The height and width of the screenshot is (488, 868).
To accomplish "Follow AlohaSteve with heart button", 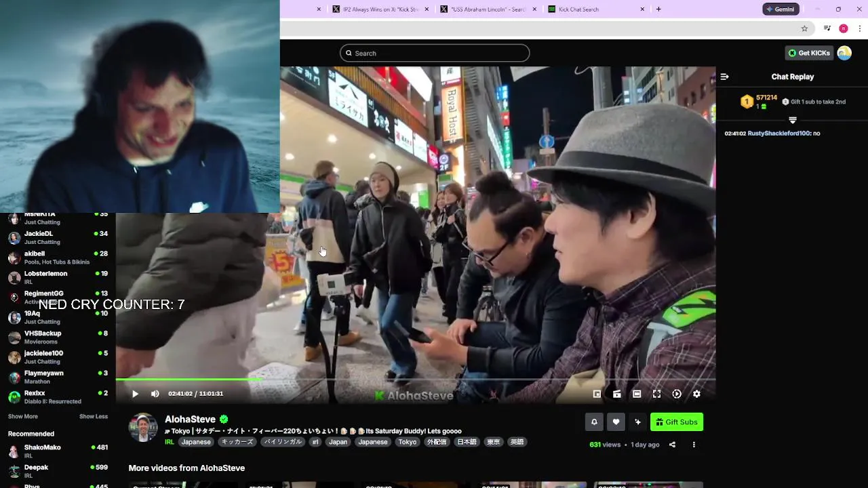I will point(616,422).
